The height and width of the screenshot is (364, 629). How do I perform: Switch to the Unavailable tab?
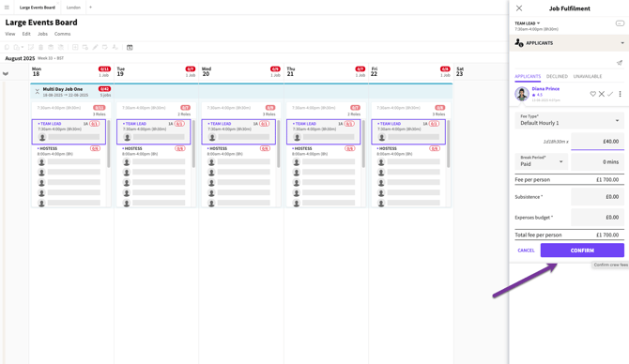point(588,76)
